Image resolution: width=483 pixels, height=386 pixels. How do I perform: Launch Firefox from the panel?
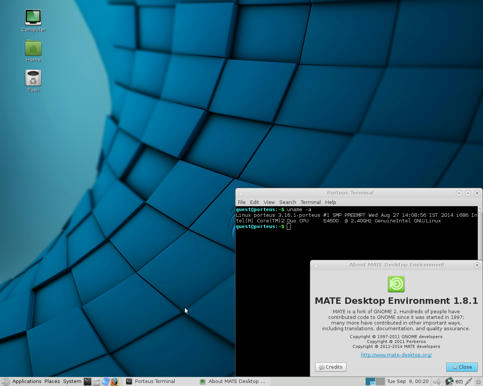114,381
